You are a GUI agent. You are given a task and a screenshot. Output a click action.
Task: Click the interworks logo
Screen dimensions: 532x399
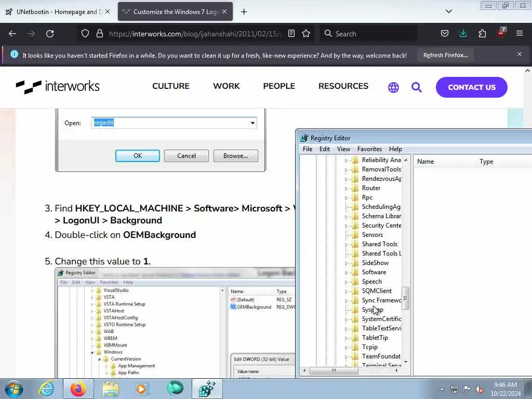tap(58, 87)
